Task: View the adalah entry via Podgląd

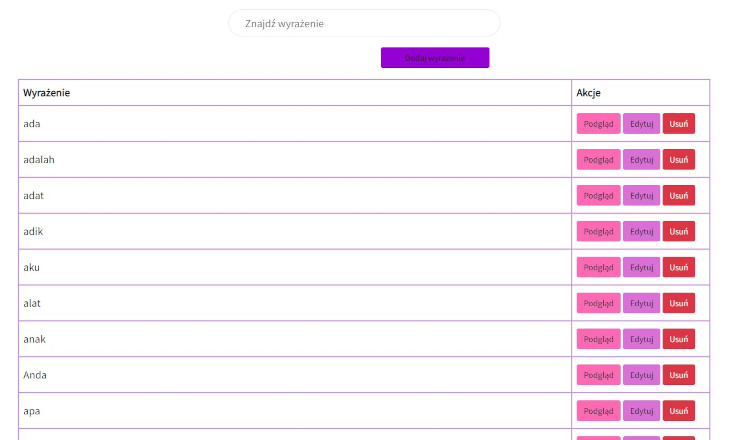Action: 598,160
